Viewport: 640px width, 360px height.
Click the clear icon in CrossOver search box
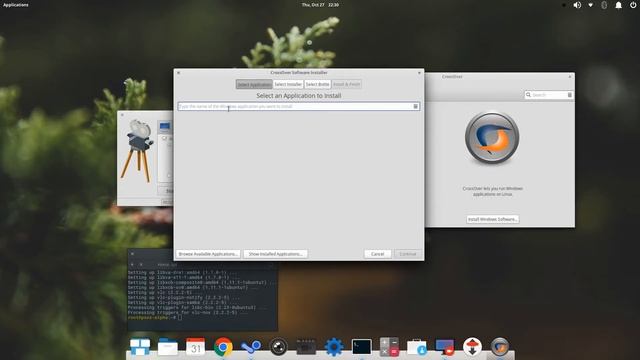[569, 95]
